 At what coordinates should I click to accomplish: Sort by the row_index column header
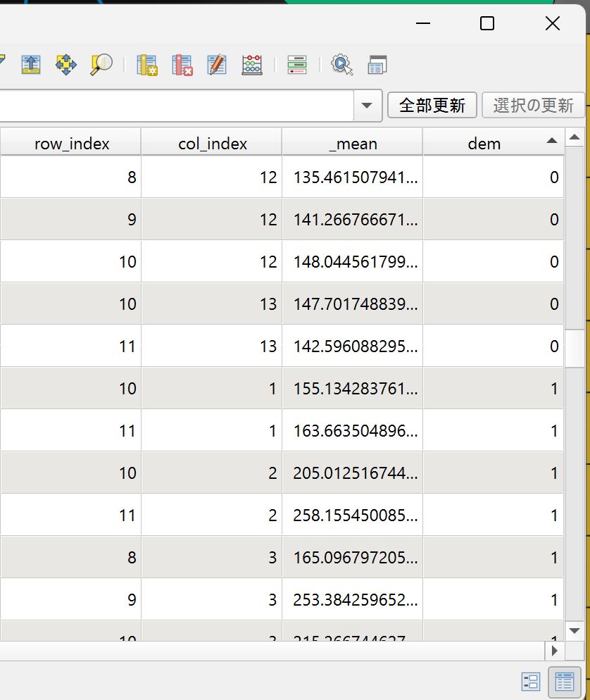point(71,144)
